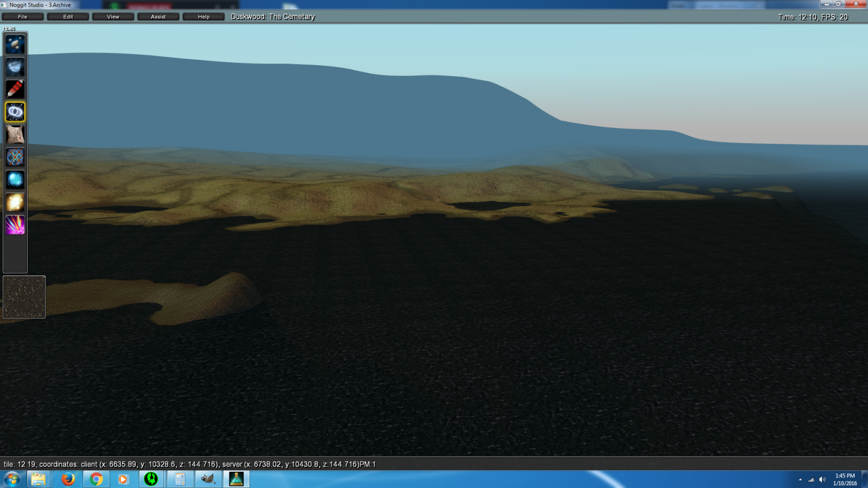
Task: Select the raise/lower terrain rock tool
Action: 15,44
